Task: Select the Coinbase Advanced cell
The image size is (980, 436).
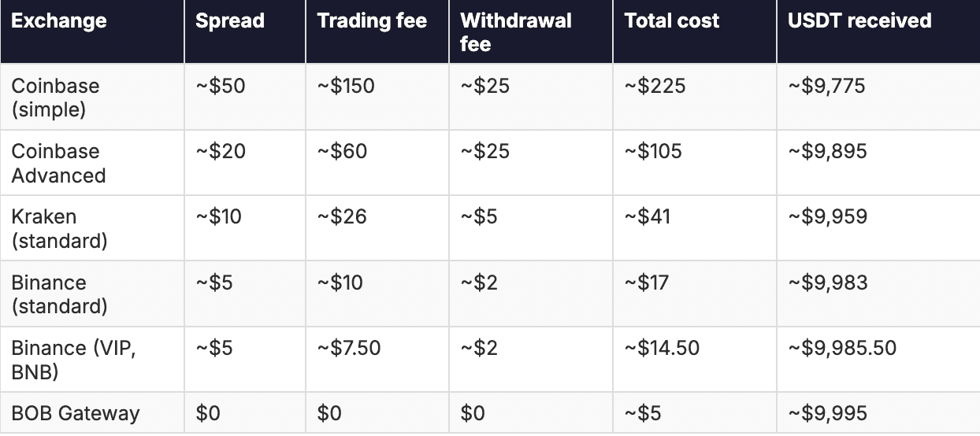Action: [x=58, y=163]
